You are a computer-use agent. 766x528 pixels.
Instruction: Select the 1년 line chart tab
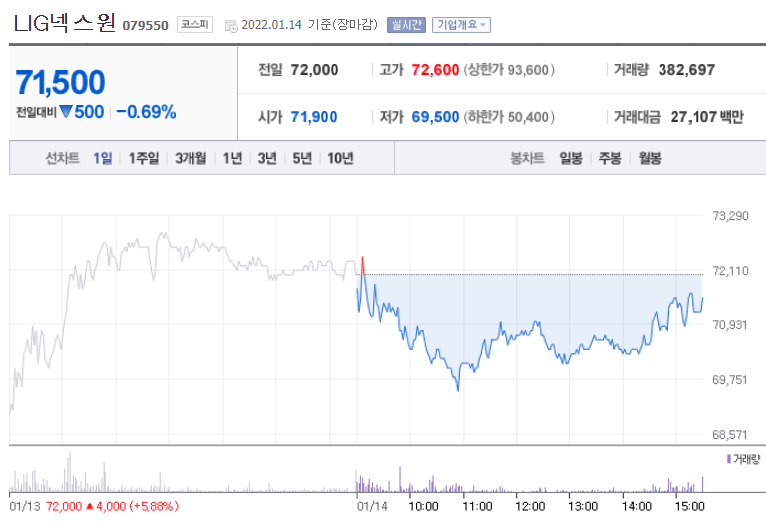click(233, 158)
